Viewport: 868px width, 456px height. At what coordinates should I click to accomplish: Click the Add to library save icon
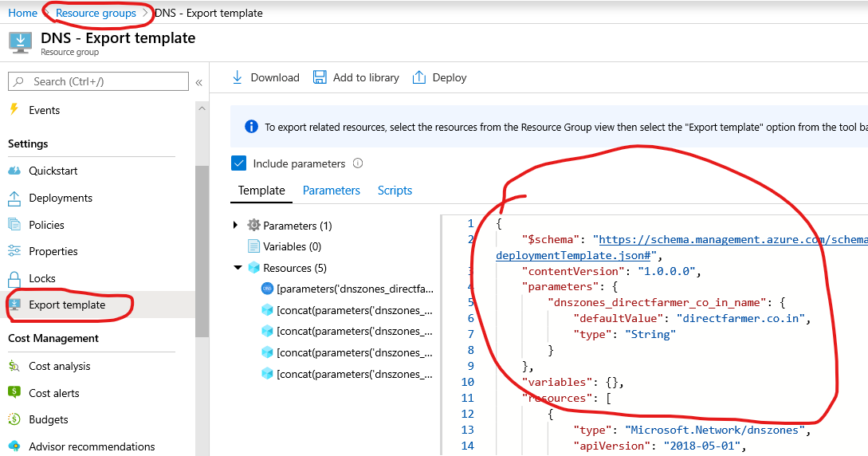pos(320,77)
